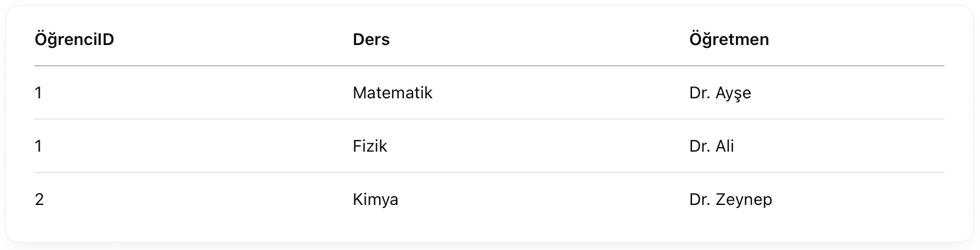Click ÖğrenciID value 2 in Kimya row

pyautogui.click(x=39, y=200)
